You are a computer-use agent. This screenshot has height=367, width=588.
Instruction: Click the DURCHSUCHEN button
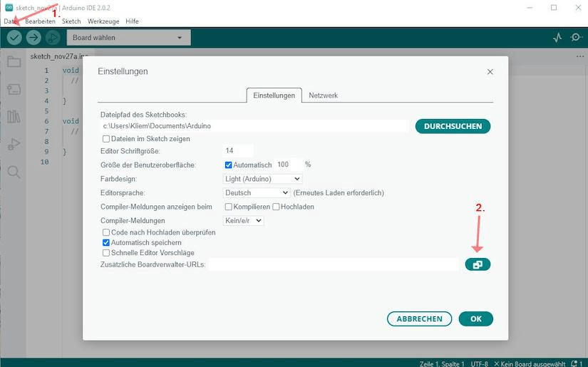[453, 126]
